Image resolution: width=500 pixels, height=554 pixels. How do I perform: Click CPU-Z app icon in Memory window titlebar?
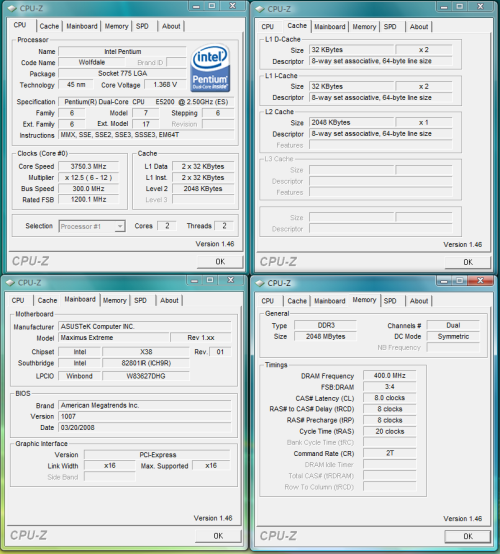[x=260, y=283]
